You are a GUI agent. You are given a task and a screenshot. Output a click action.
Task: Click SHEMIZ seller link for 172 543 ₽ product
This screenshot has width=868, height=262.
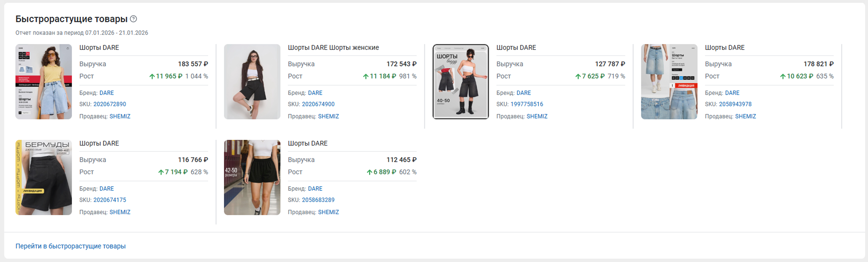pyautogui.click(x=328, y=116)
